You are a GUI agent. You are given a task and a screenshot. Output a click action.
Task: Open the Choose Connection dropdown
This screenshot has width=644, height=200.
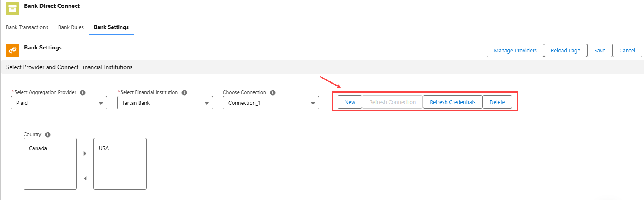271,103
